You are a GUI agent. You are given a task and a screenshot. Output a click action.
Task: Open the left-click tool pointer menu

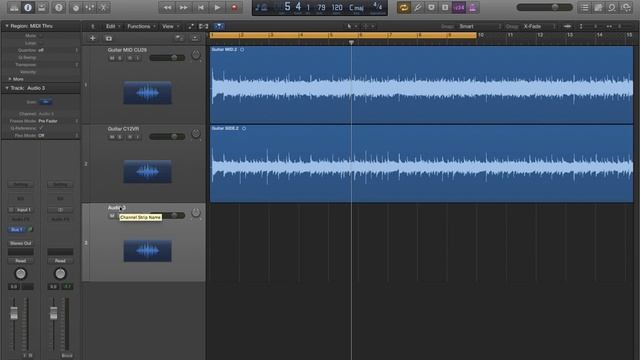coord(351,26)
